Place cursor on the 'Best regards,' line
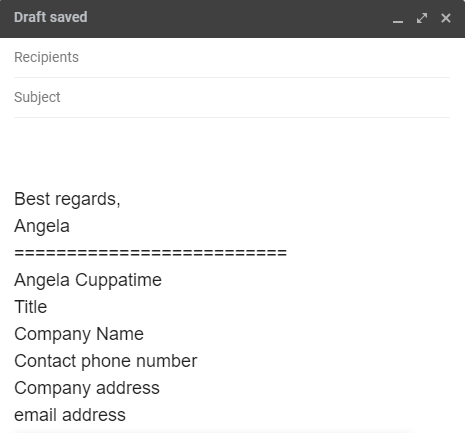 pos(67,199)
